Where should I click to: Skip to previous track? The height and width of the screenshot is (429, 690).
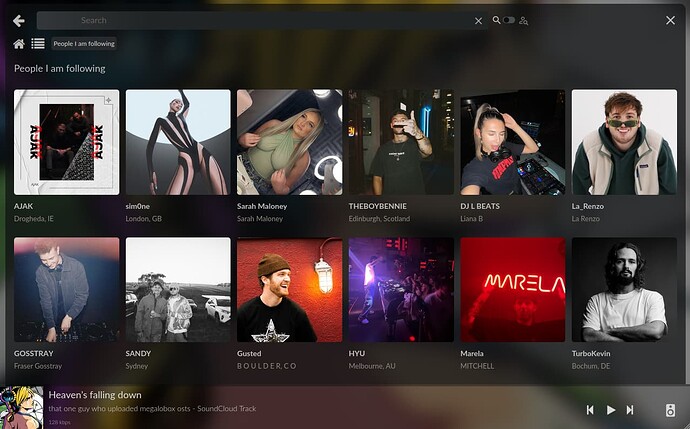pyautogui.click(x=590, y=410)
